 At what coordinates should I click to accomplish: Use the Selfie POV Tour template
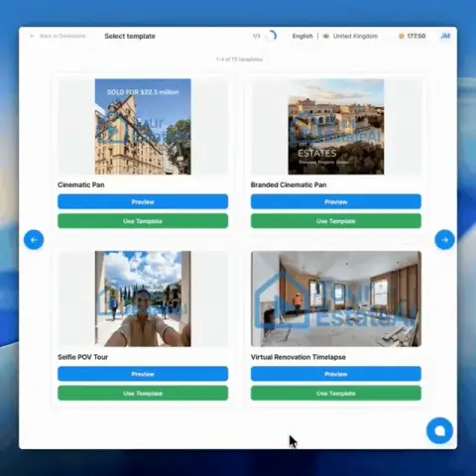coord(143,394)
